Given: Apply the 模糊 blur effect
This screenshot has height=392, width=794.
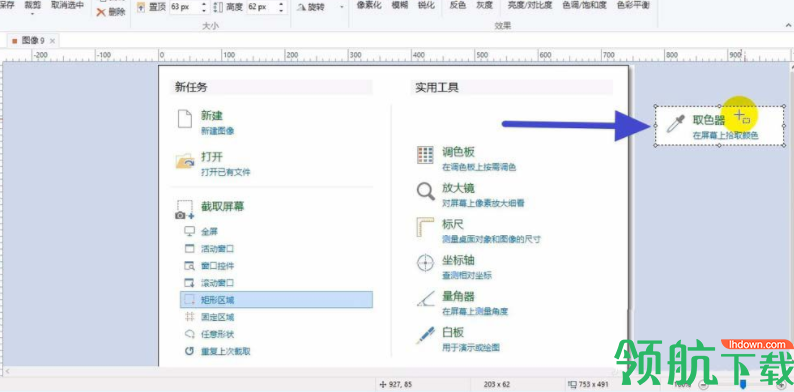Looking at the screenshot, I should [x=399, y=6].
